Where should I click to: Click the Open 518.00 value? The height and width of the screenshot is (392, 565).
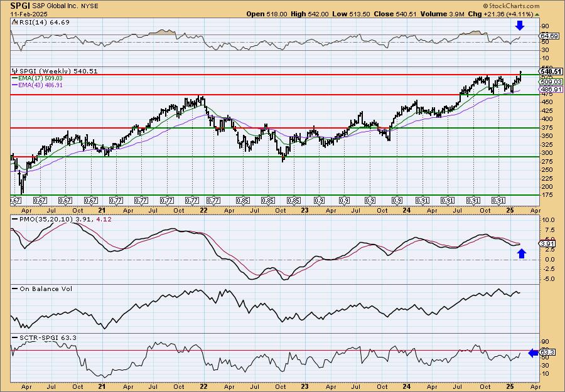click(267, 14)
